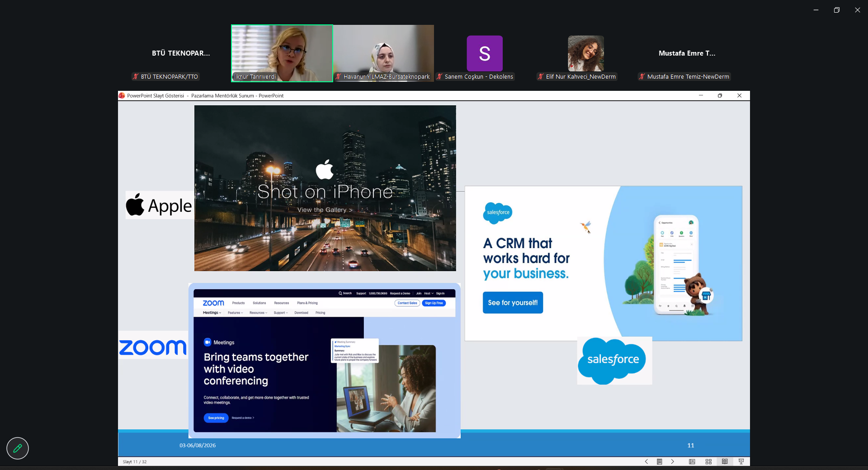Open the slide list menu icon in status bar

[660, 461]
